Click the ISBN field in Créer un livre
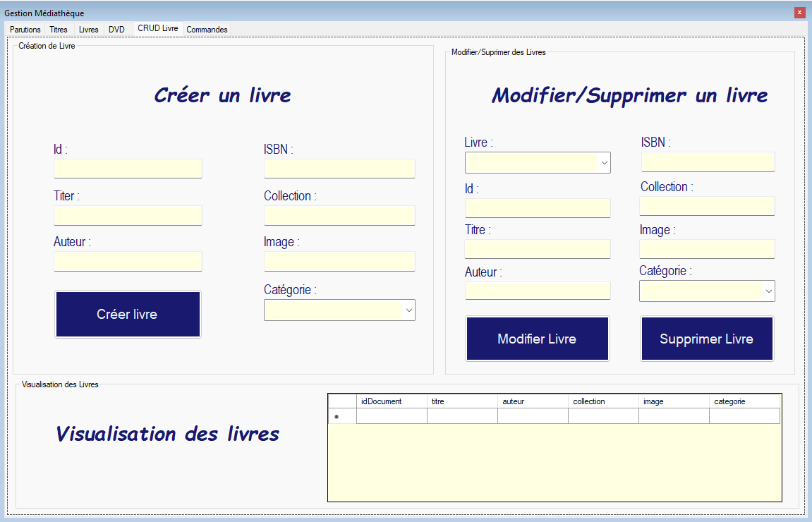This screenshot has width=812, height=522. pyautogui.click(x=339, y=169)
